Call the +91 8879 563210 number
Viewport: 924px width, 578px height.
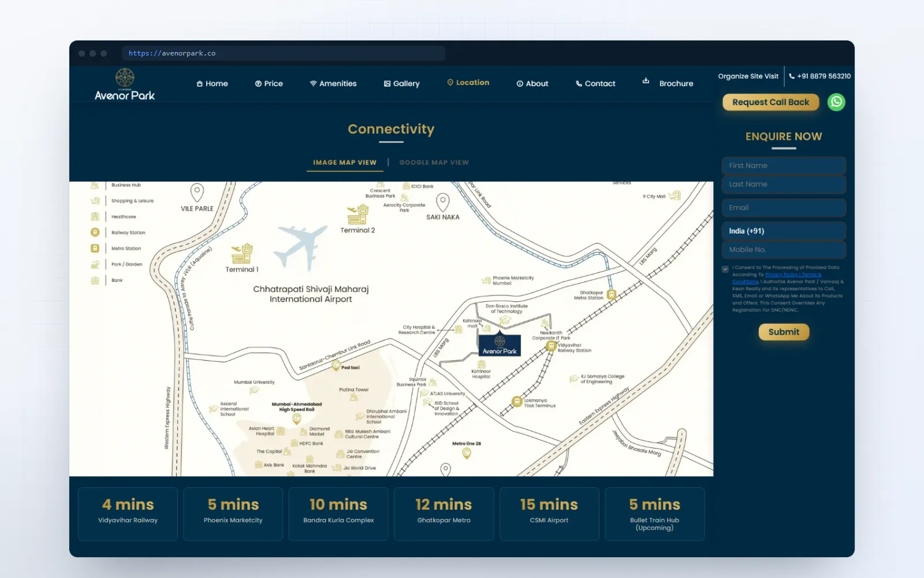pyautogui.click(x=819, y=76)
